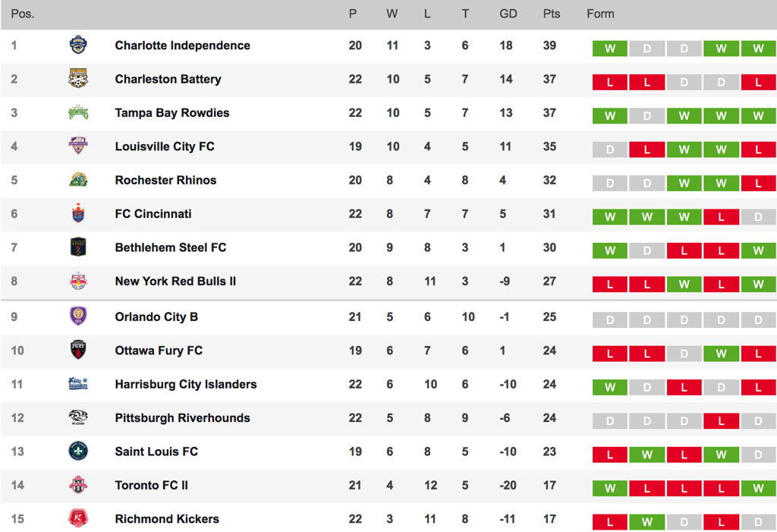Select the Ottawa Fury FC black shield
The height and width of the screenshot is (532, 777).
78,350
